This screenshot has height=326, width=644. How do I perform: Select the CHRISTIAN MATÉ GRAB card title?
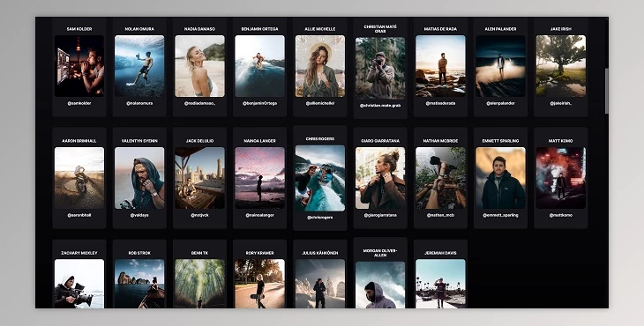coord(380,29)
